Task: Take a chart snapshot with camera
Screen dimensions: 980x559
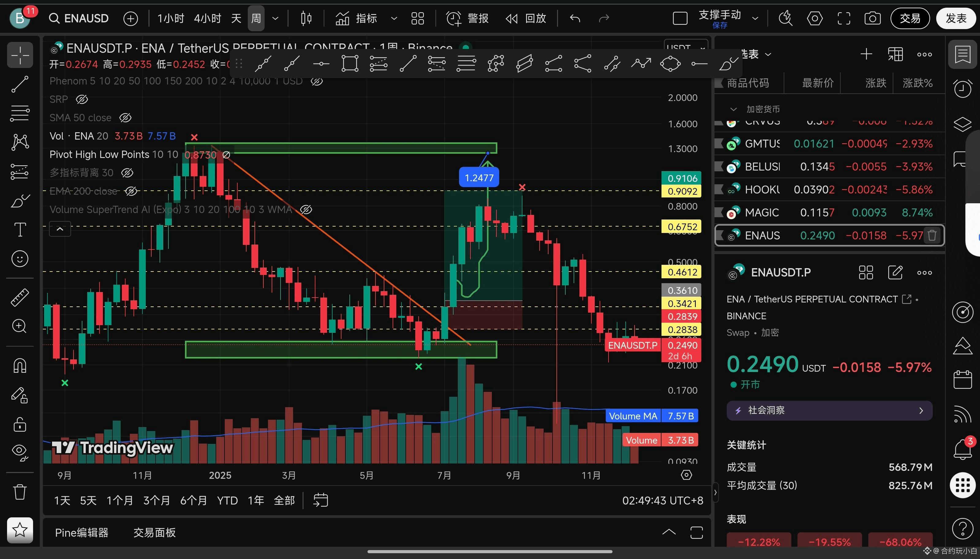Action: click(x=873, y=18)
